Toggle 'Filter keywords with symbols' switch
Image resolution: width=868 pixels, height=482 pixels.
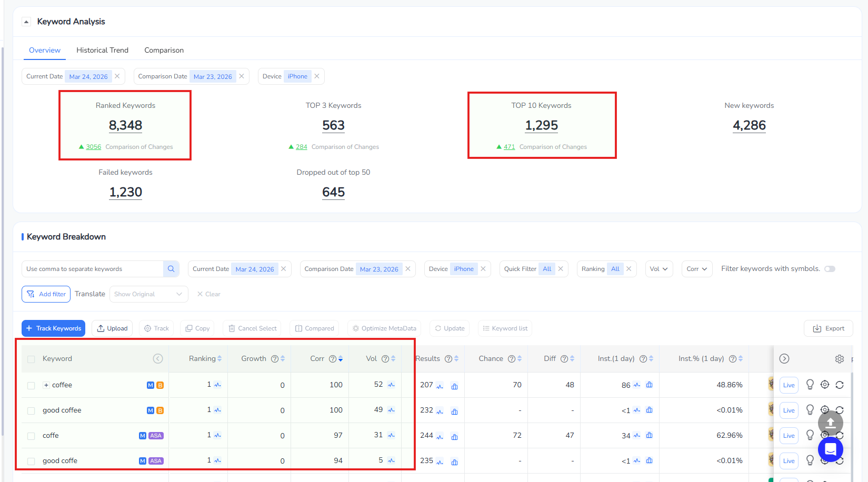830,268
